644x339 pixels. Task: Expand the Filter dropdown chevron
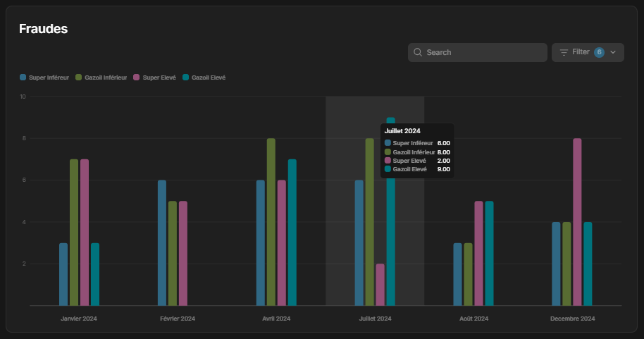[613, 52]
